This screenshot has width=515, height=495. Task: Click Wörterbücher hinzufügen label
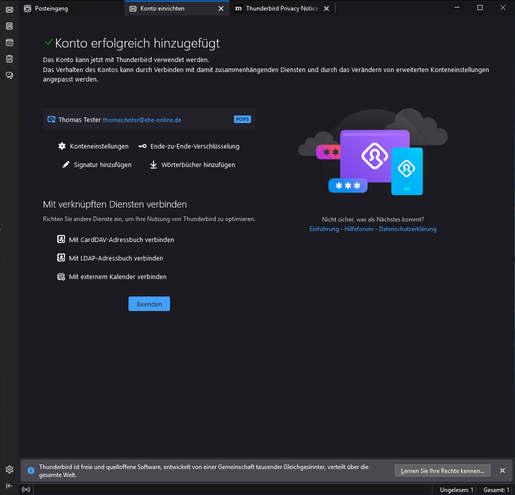[198, 165]
